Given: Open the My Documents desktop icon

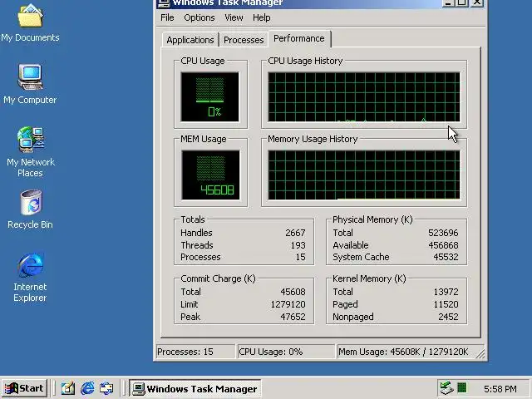Looking at the screenshot, I should [30, 23].
